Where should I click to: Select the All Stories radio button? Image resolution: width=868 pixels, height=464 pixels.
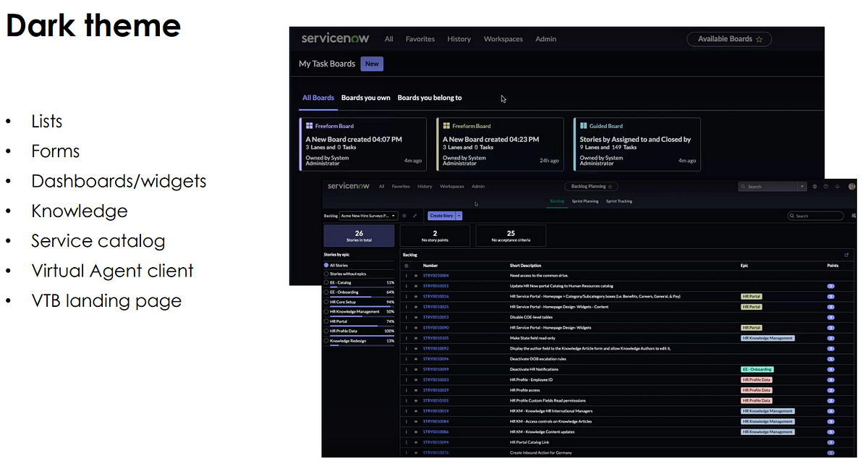pos(326,266)
